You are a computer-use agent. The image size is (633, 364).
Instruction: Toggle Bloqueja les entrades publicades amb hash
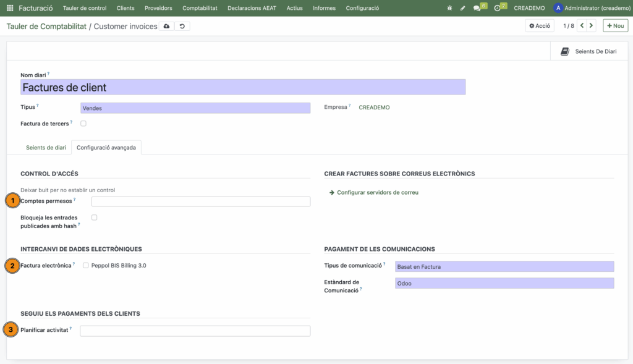coord(95,218)
